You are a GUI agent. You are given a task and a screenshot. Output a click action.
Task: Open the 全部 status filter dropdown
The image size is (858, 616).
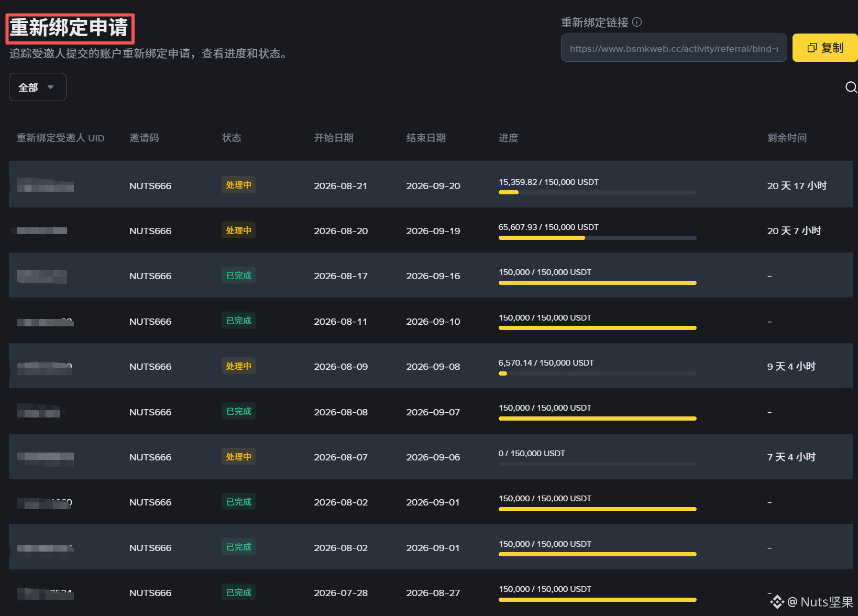tap(38, 87)
